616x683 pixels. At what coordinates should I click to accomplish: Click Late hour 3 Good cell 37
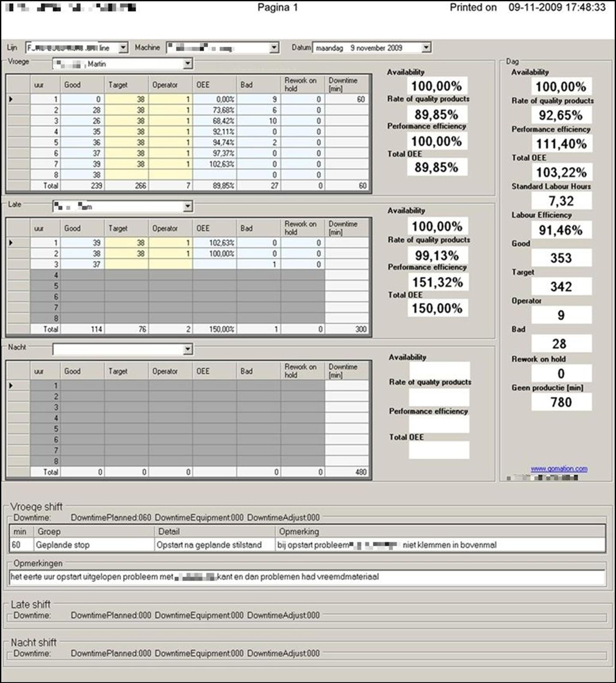point(82,264)
